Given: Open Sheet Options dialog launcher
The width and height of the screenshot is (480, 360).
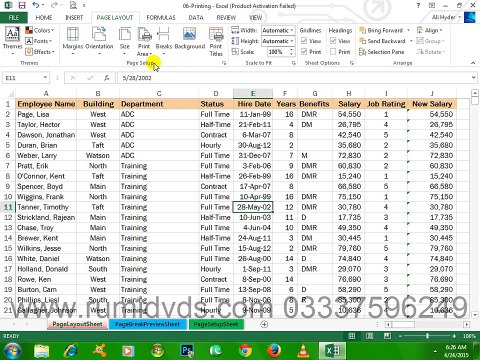Looking at the screenshot, I should click(352, 63).
